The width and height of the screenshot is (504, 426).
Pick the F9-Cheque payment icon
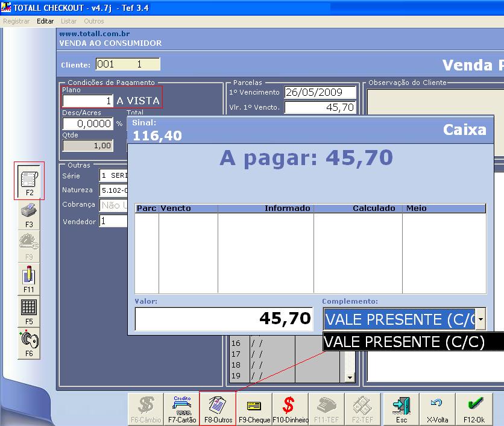(253, 408)
